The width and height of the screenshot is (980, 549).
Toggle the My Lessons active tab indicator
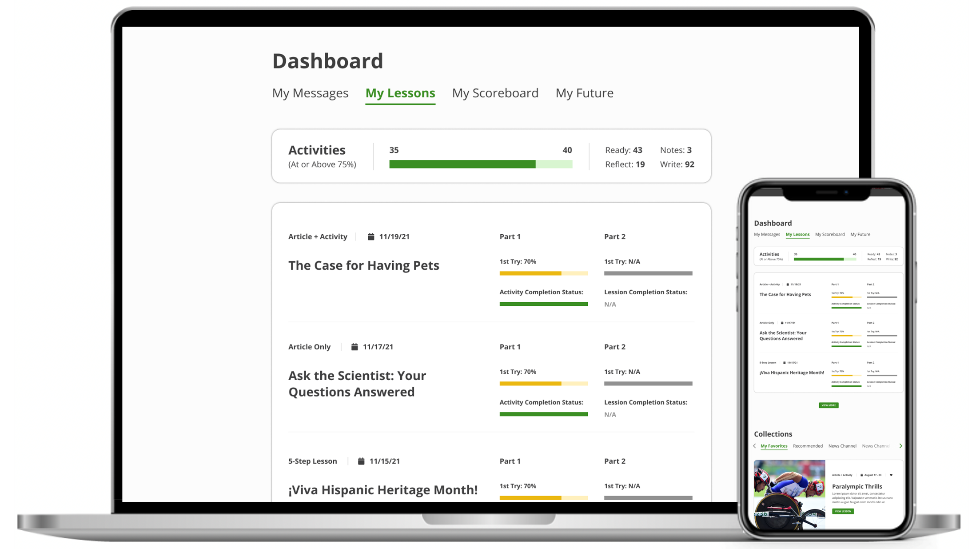(400, 92)
